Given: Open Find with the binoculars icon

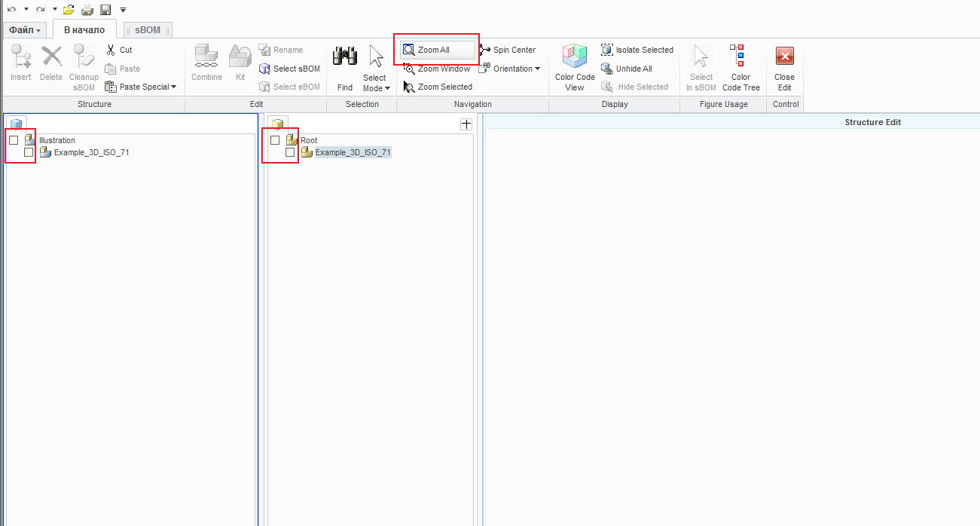Looking at the screenshot, I should coord(345,68).
